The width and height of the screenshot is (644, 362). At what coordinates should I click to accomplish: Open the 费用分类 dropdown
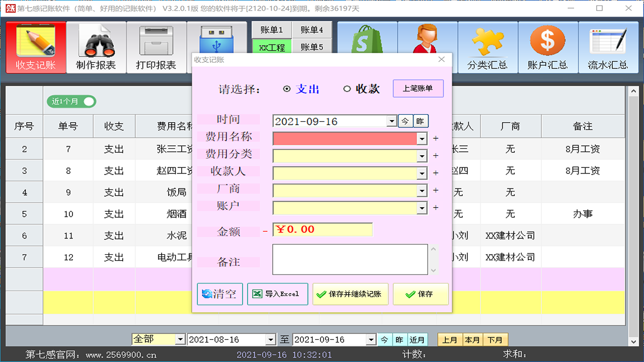pos(422,156)
